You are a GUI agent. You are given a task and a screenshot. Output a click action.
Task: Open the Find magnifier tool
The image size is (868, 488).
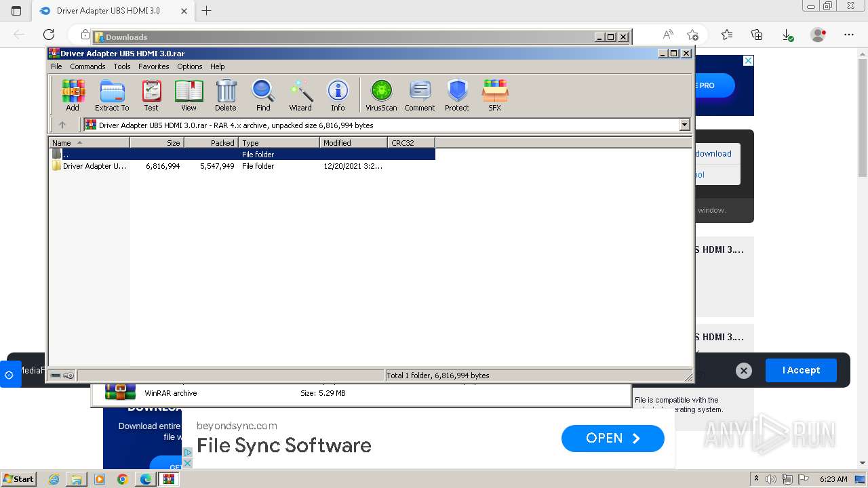(x=263, y=95)
